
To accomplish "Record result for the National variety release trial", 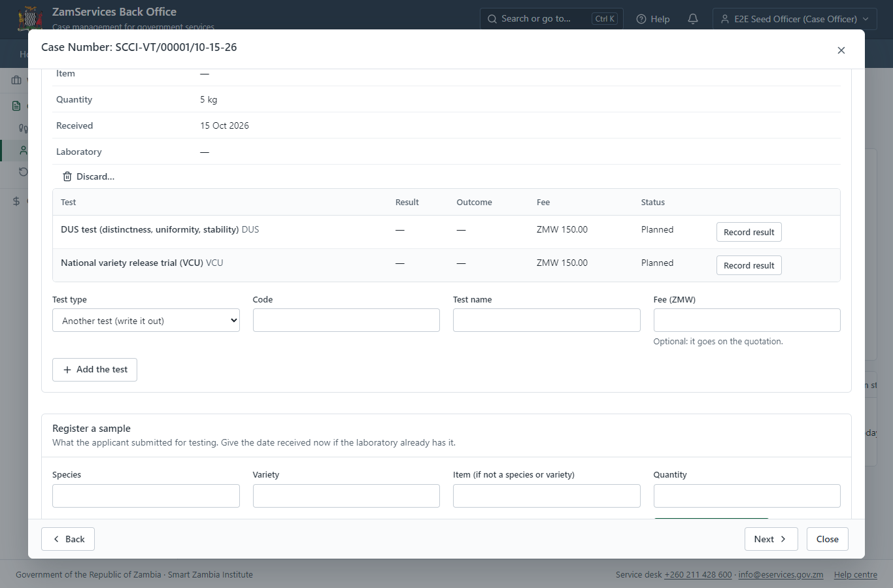I will point(749,265).
